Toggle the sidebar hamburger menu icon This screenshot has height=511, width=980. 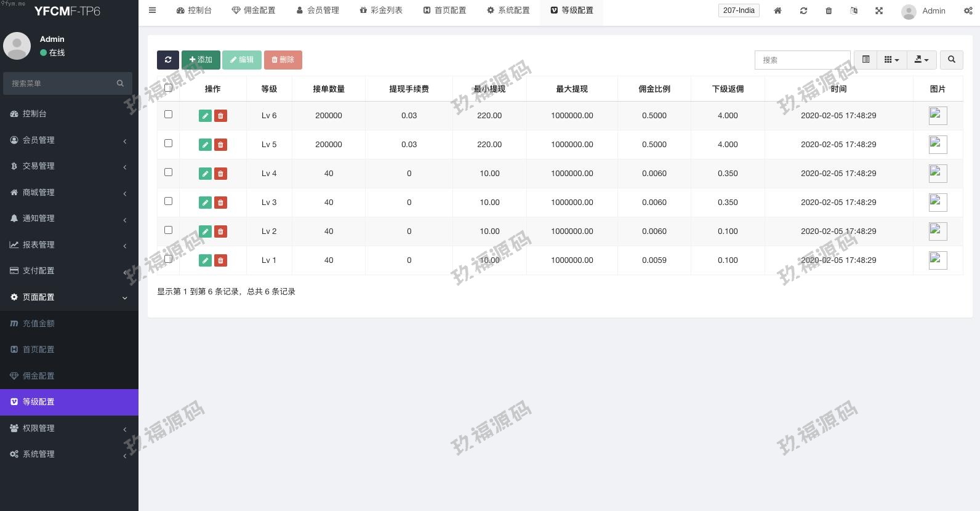[153, 10]
